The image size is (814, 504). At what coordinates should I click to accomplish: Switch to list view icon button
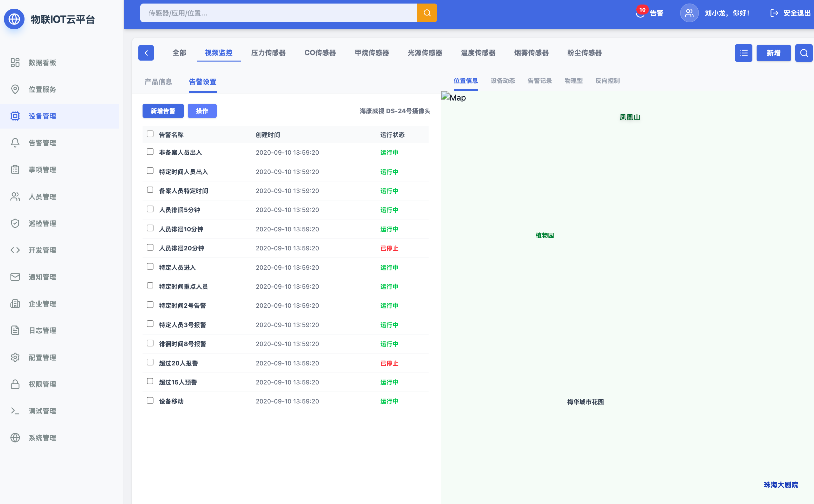pos(744,53)
